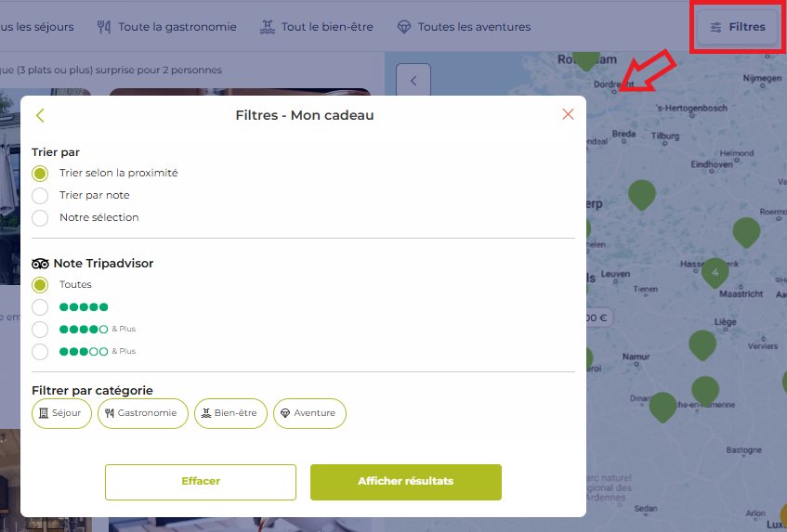Image resolution: width=787 pixels, height=532 pixels.
Task: Close the Filtres dialog with the X
Action: click(x=568, y=115)
